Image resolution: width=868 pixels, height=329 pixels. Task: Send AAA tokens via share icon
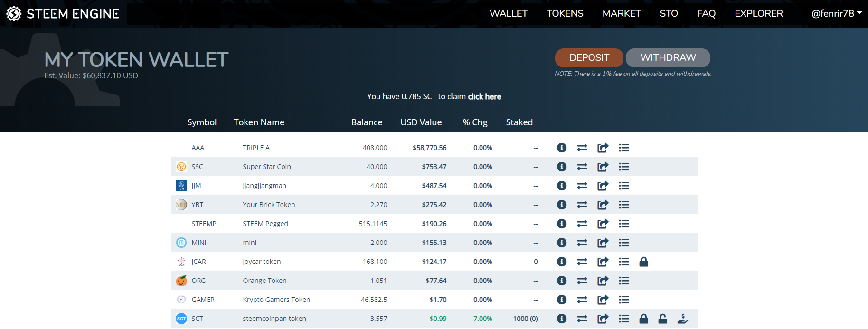click(603, 148)
